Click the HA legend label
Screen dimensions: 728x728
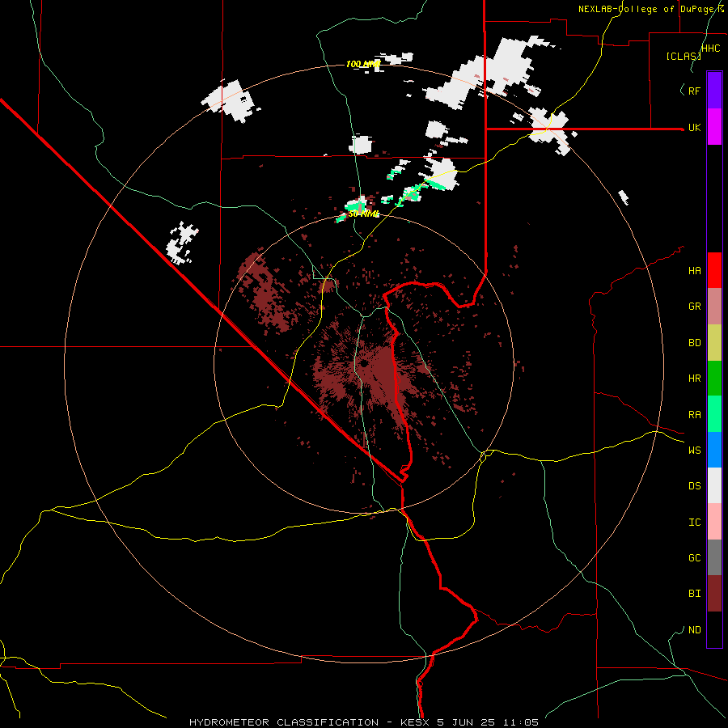click(x=694, y=270)
